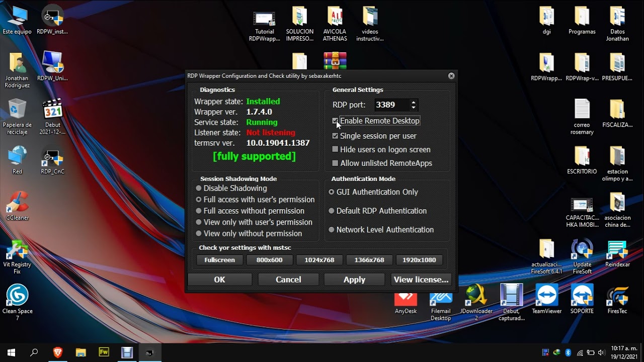Open Fireworks Fw taskbar icon
The width and height of the screenshot is (644, 362).
[104, 352]
